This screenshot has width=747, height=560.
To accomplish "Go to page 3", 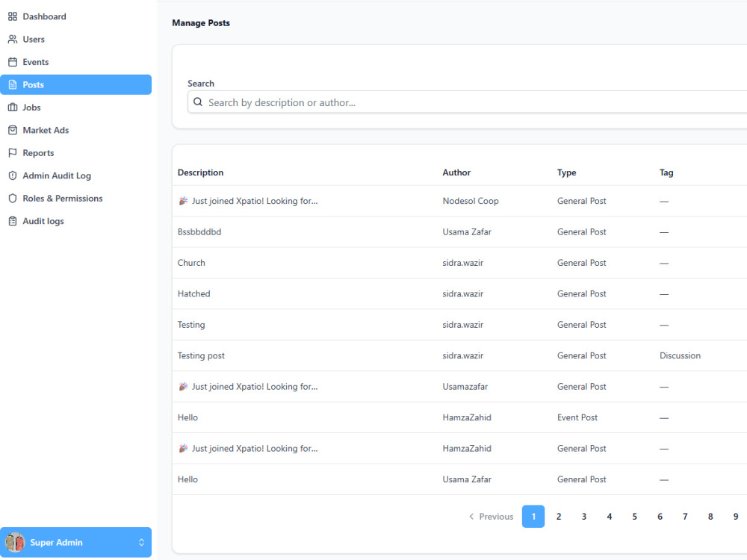I will tap(583, 517).
